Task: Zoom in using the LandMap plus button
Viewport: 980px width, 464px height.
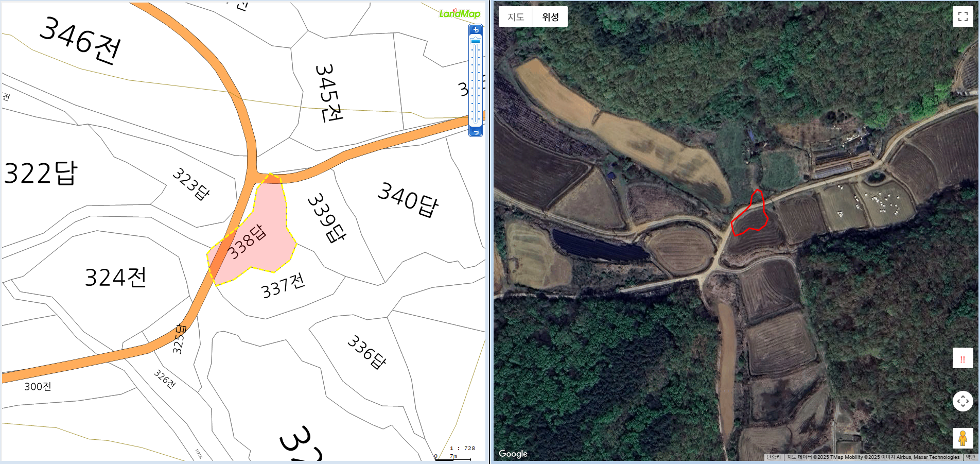Action: point(476,29)
